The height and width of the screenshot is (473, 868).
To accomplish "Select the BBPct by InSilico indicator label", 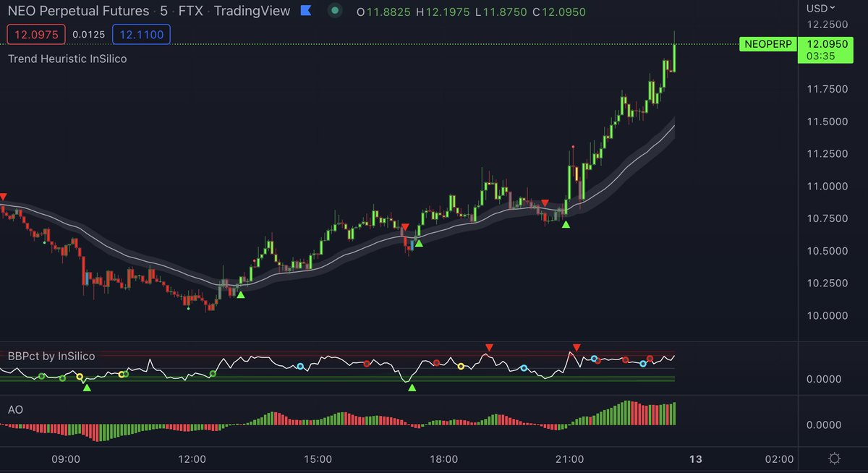I will [x=51, y=355].
